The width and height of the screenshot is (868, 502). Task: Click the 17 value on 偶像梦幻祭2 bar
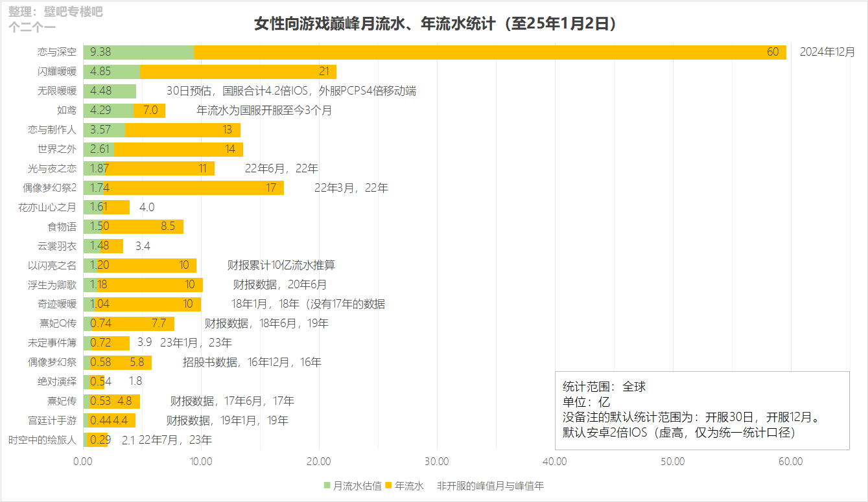[x=272, y=188]
